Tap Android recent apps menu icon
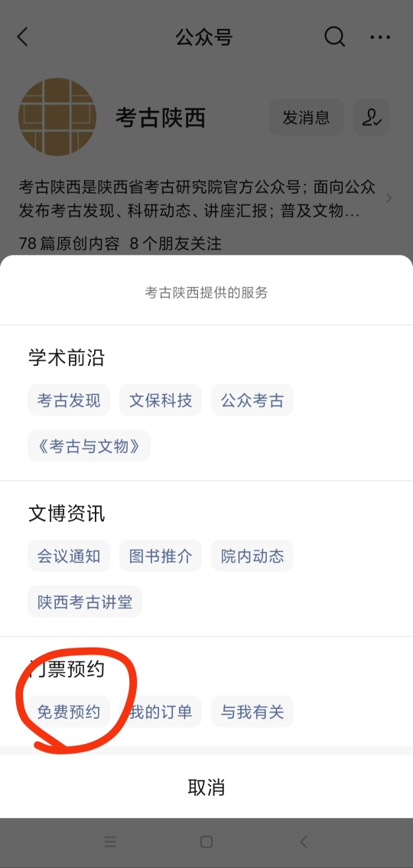The height and width of the screenshot is (868, 413). [111, 842]
